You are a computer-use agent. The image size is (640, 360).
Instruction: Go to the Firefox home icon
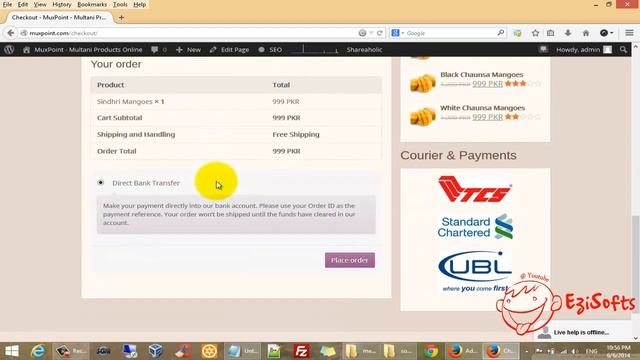point(586,33)
